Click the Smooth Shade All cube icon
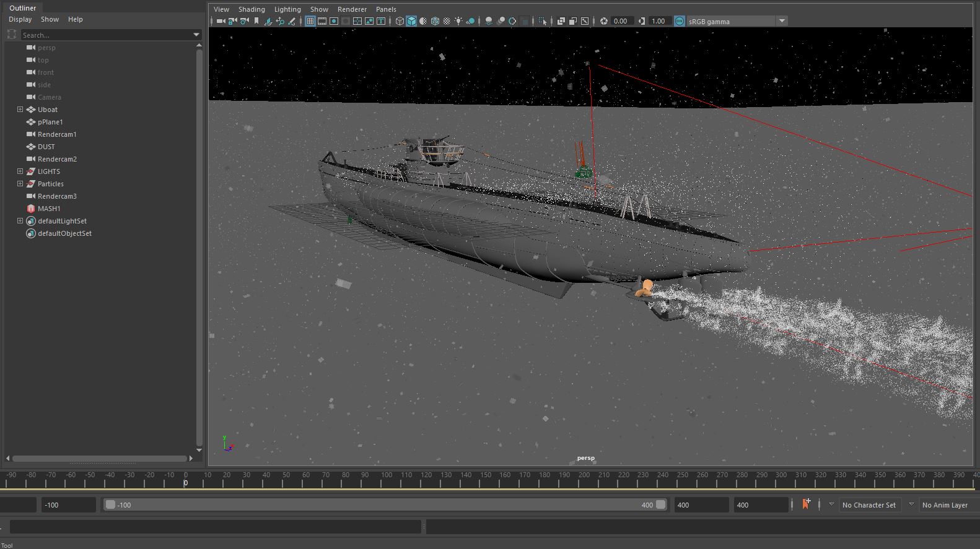 [x=411, y=21]
